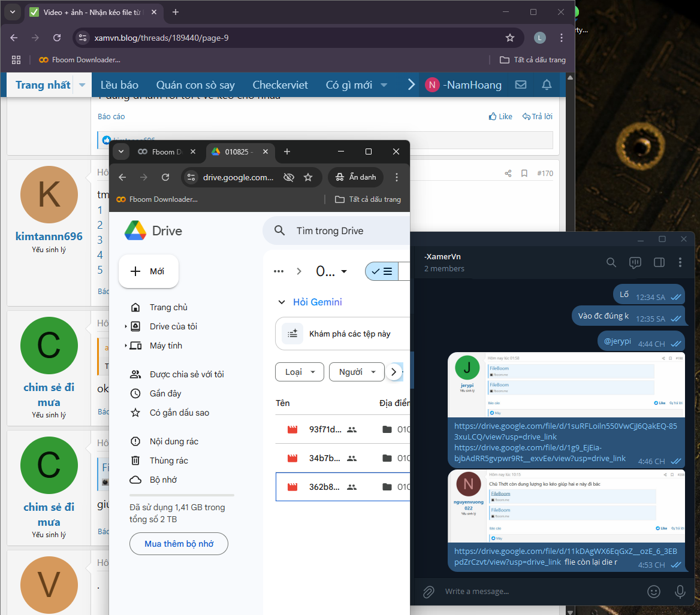Image resolution: width=700 pixels, height=615 pixels.
Task: Click the Telegram search messages icon
Action: click(x=611, y=262)
